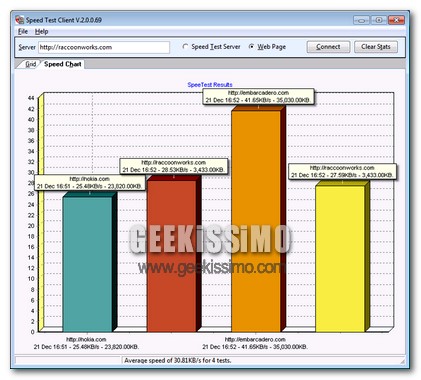
Task: Minimize the Speed Test Client window
Action: point(361,20)
